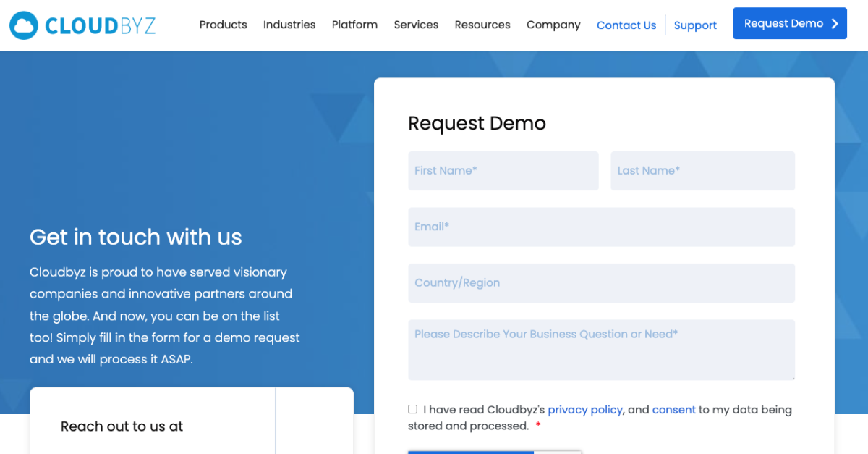Screen dimensions: 868x454
Task: Click the 'Get in touch with us' heading
Action: click(136, 237)
